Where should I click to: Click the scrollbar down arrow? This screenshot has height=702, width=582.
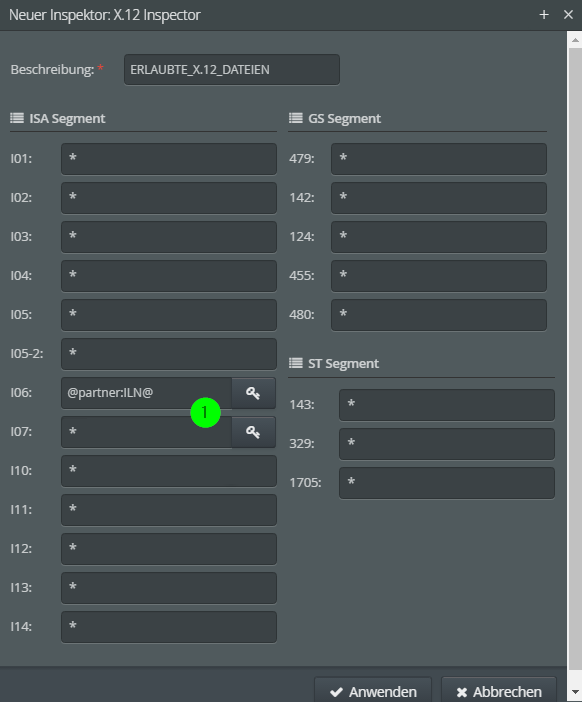575,692
